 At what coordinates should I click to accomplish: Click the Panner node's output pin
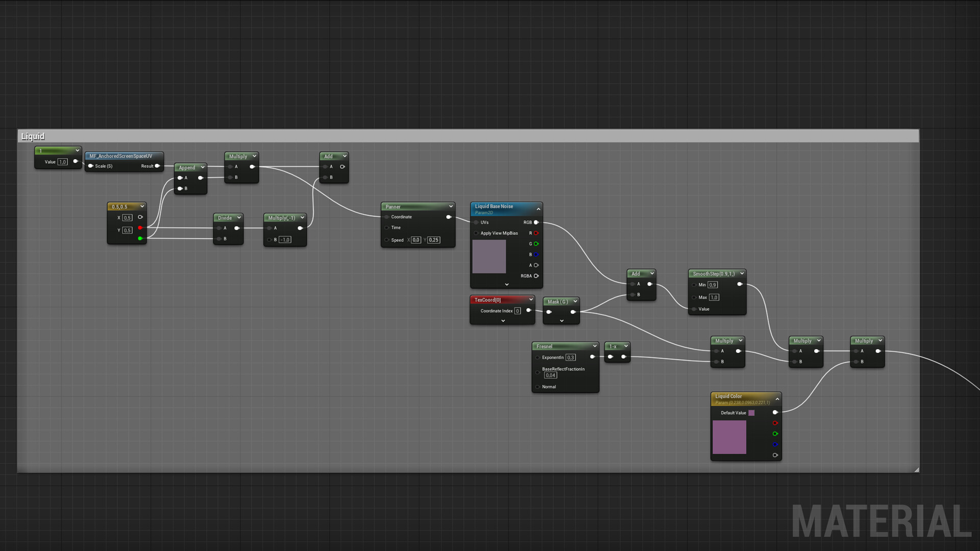449,217
